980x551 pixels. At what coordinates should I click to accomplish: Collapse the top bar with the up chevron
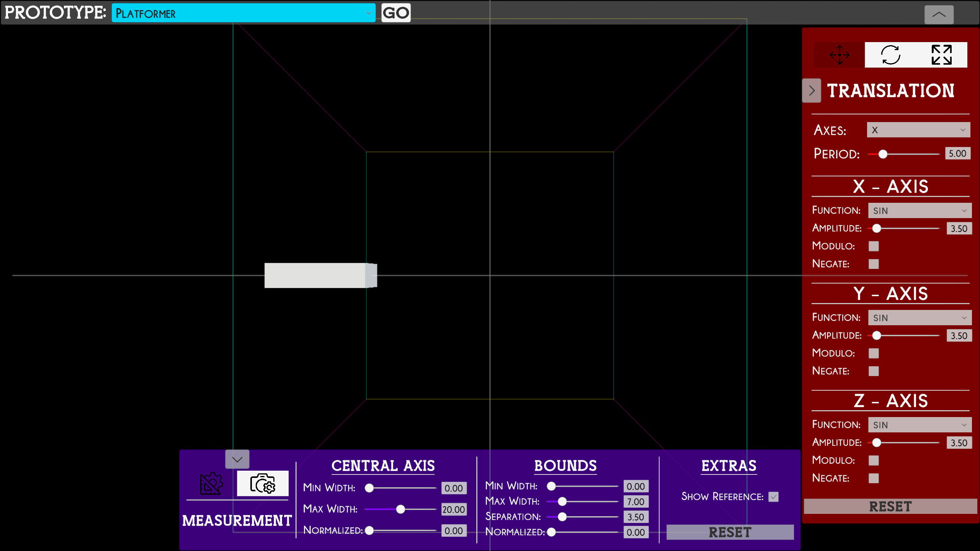coord(939,15)
